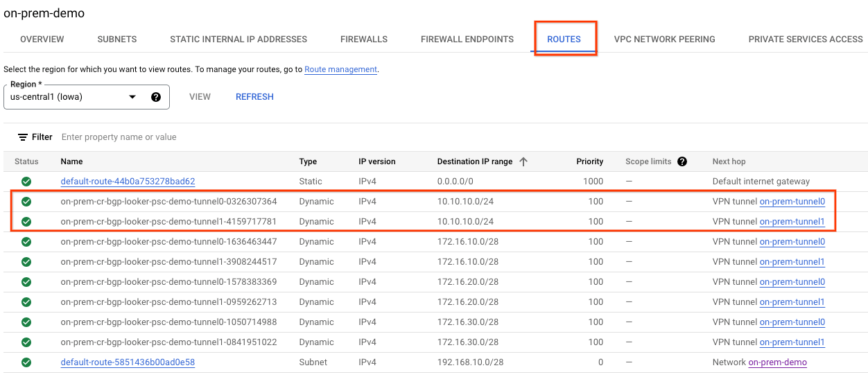868x386 pixels.
Task: Click the Filter list icon
Action: click(23, 137)
